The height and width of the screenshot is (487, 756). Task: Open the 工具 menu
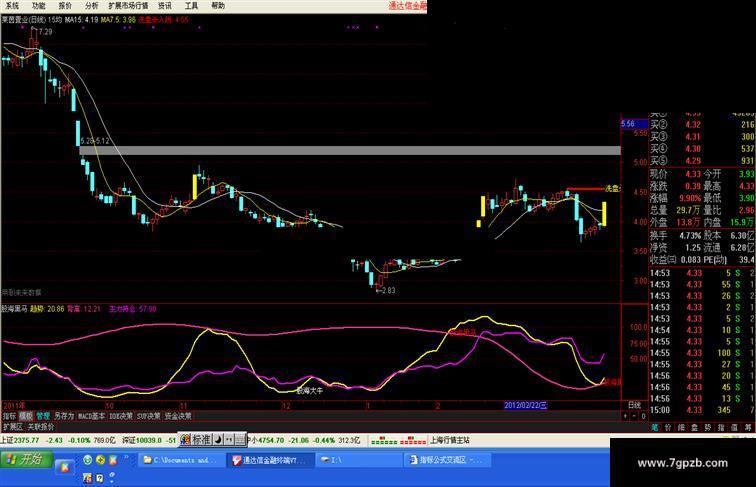click(191, 6)
